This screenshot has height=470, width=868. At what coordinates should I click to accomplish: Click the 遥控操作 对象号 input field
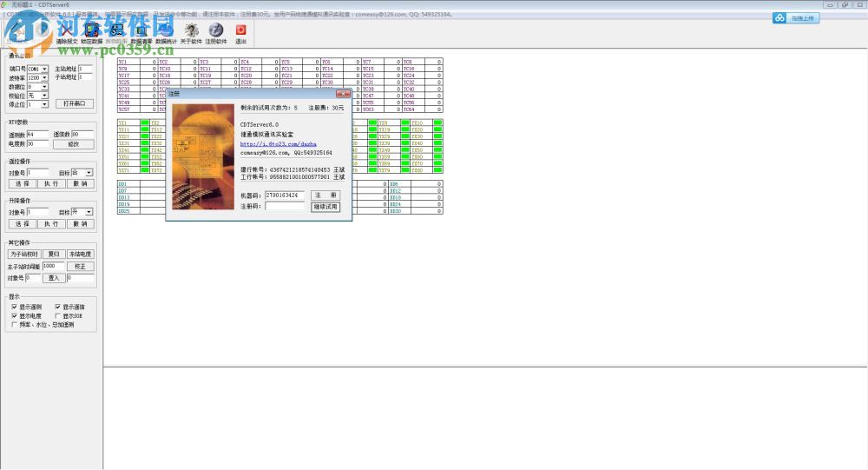tap(37, 173)
